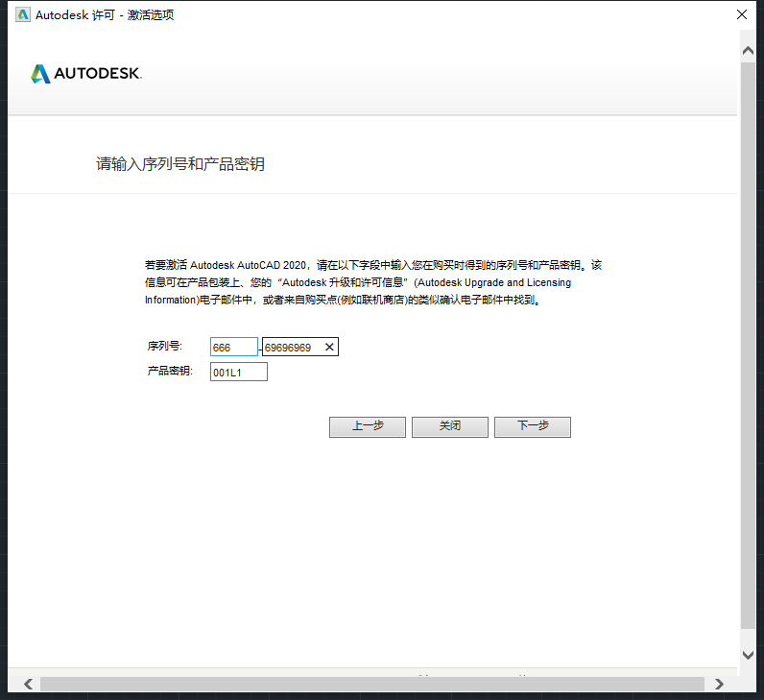Select the product key field with 001L1
Viewport: 764px width, 700px height.
coord(238,372)
